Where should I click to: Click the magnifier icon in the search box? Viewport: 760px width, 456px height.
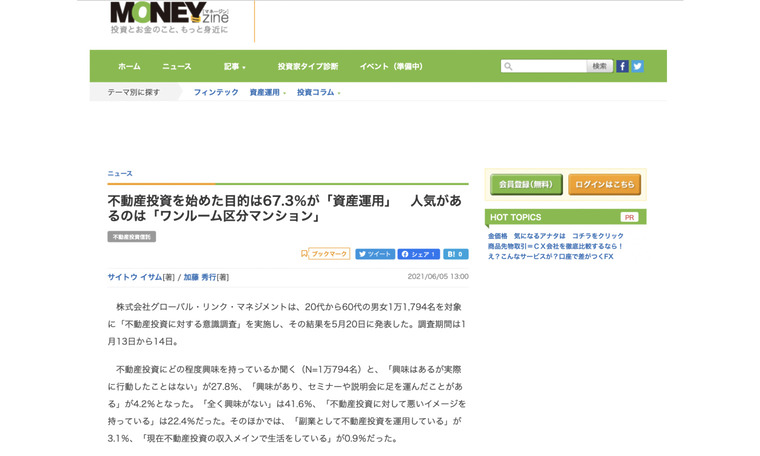[x=509, y=67]
